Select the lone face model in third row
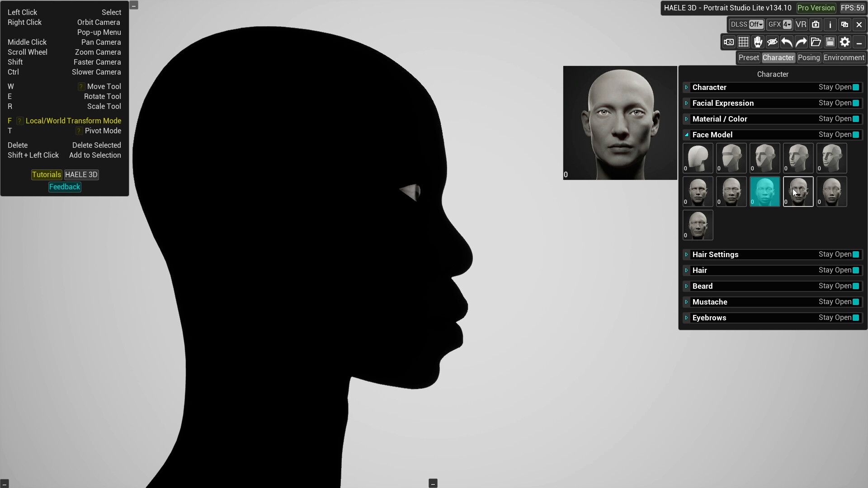The image size is (868, 488). [x=698, y=225]
